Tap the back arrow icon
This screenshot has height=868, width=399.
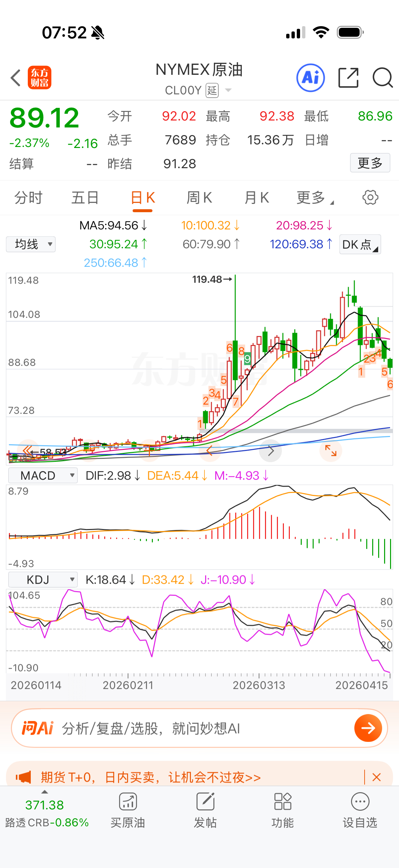tap(16, 78)
